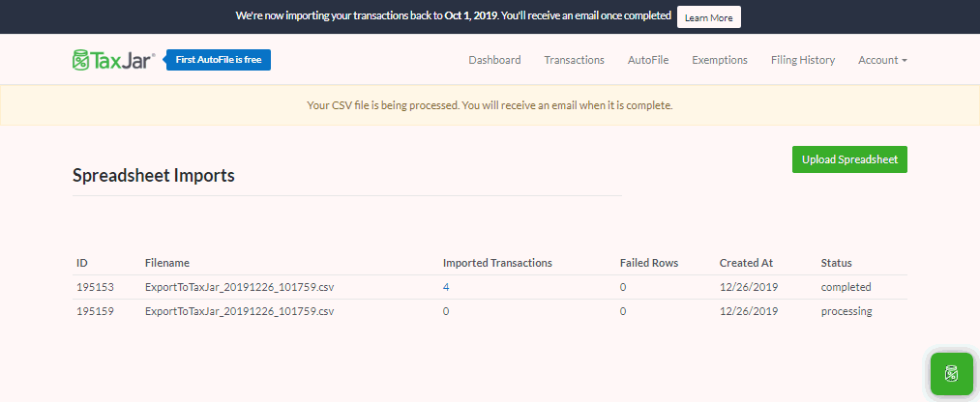Click failed rows link for import 195153
Screen dimensions: 980x402
click(623, 287)
